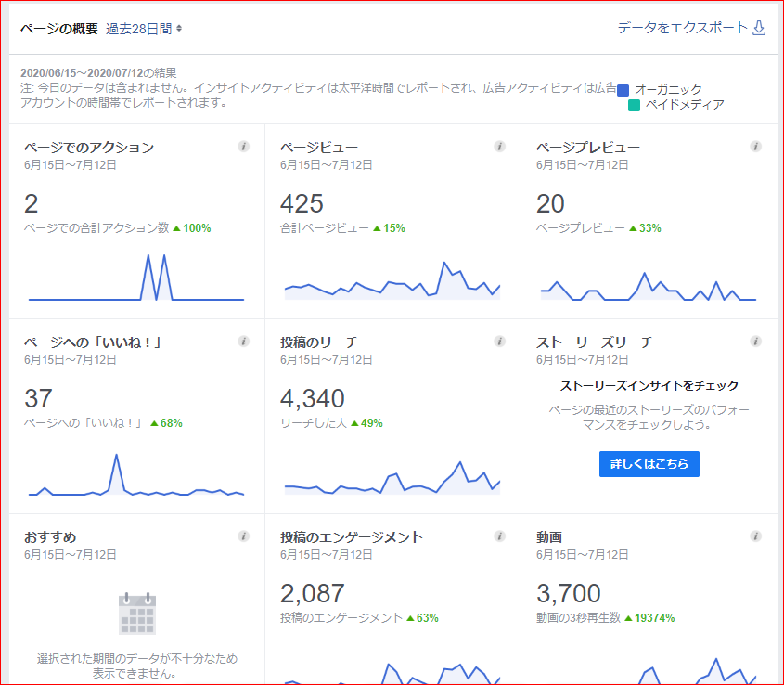Click the ペイドメディア legend label
Viewport: 784px width, 685px height.
[x=685, y=105]
